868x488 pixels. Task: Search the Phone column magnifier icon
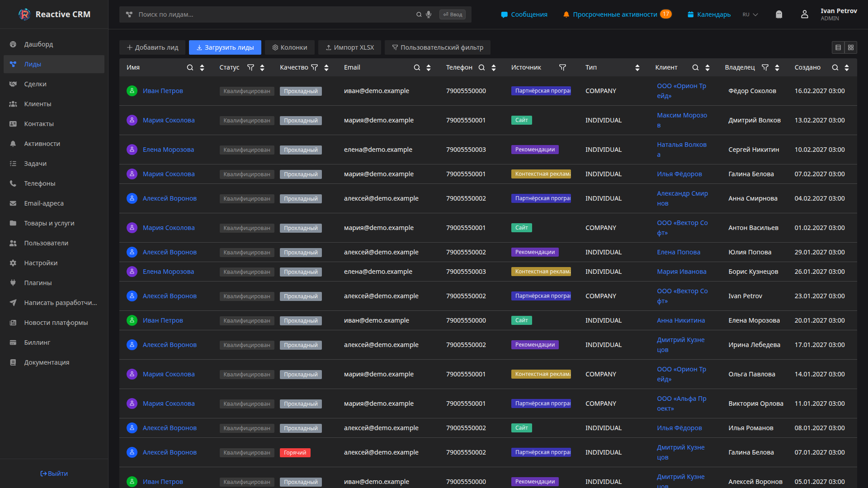482,67
